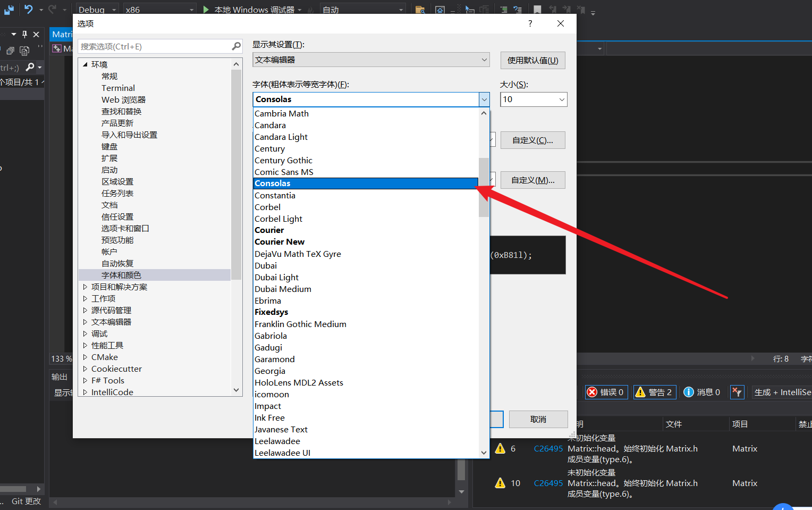Select 字体和颜色 in the options tree
Screen dimensions: 812x510
point(121,275)
